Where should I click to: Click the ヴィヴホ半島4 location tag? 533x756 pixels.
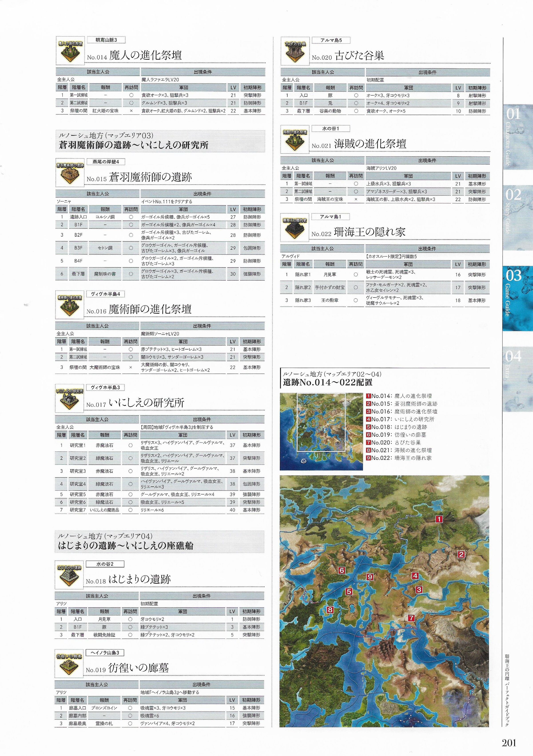pyautogui.click(x=105, y=294)
